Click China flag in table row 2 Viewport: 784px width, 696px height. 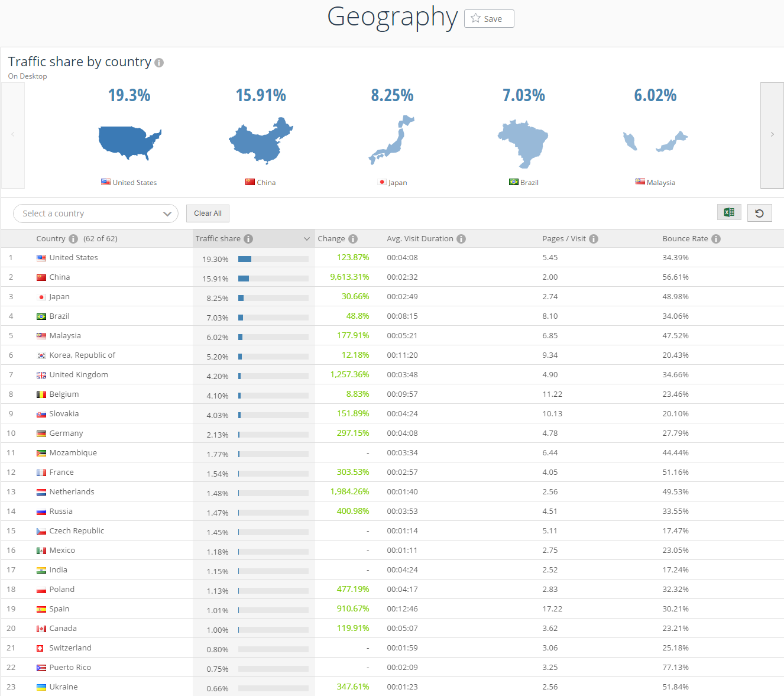click(41, 277)
